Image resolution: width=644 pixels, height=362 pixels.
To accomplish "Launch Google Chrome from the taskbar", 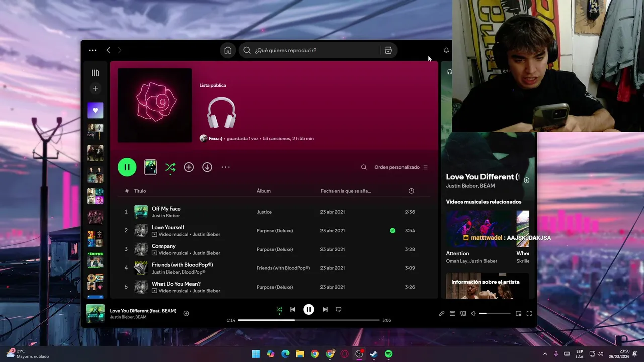I will pos(315,354).
